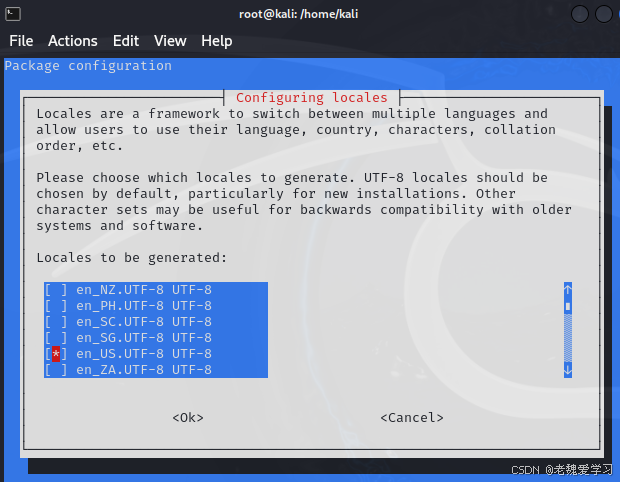
Task: Confirm with the <Ok> button
Action: 188,418
